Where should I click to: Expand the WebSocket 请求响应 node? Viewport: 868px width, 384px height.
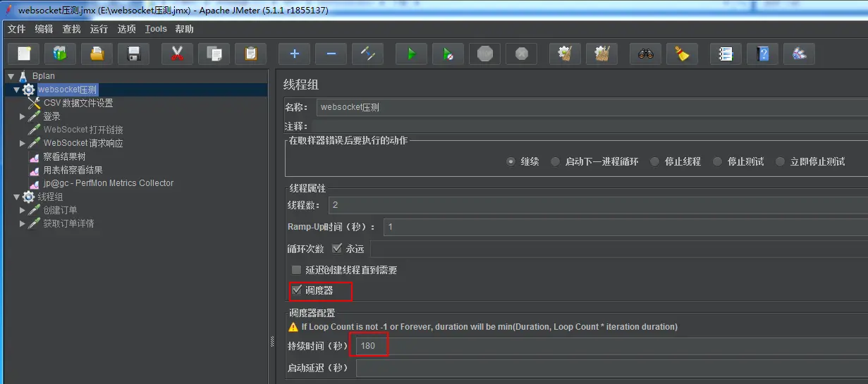(x=23, y=143)
